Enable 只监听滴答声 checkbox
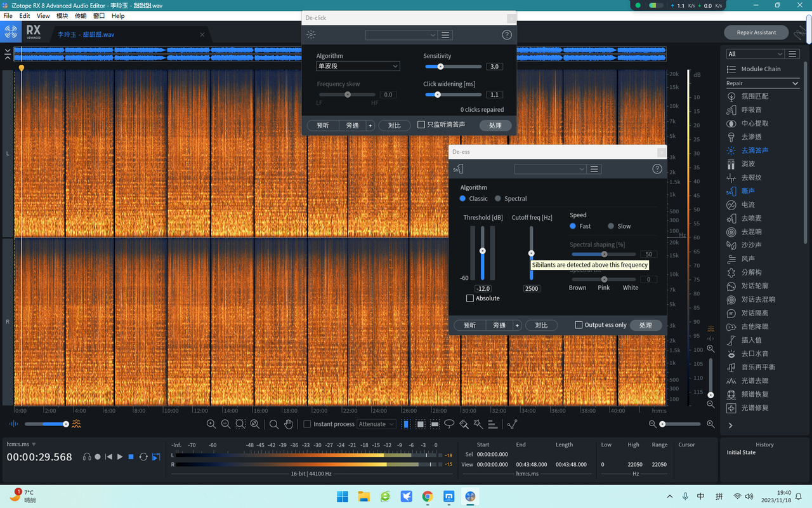 (x=421, y=124)
